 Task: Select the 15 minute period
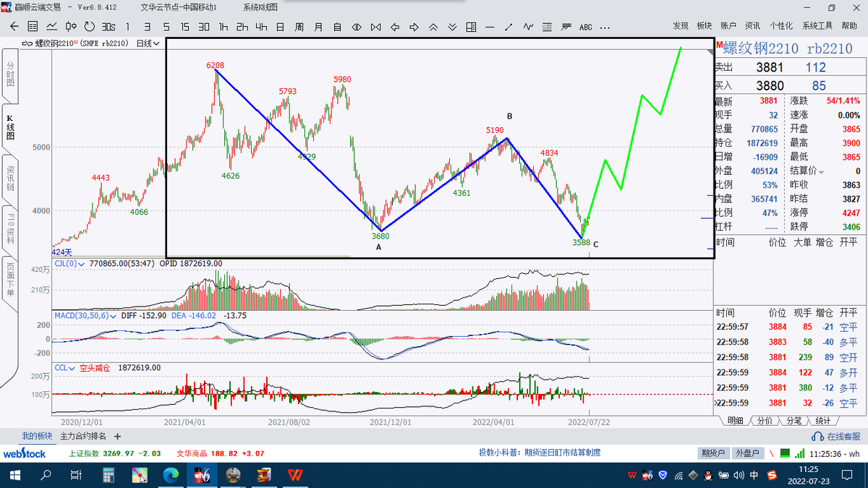tap(185, 27)
